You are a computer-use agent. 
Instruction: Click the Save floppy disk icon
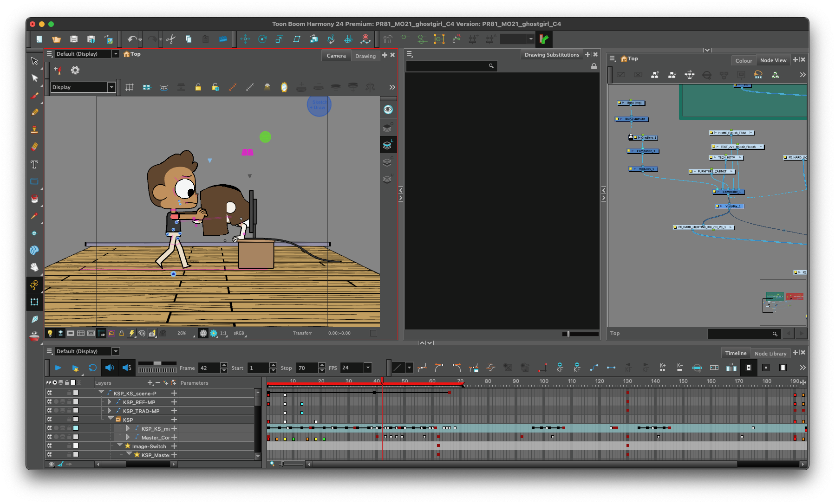click(73, 39)
